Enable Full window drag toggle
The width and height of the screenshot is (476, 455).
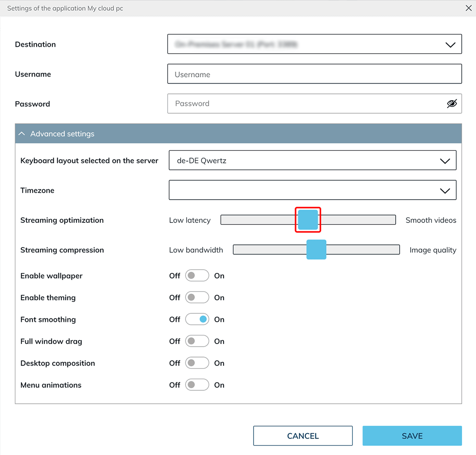coord(197,341)
